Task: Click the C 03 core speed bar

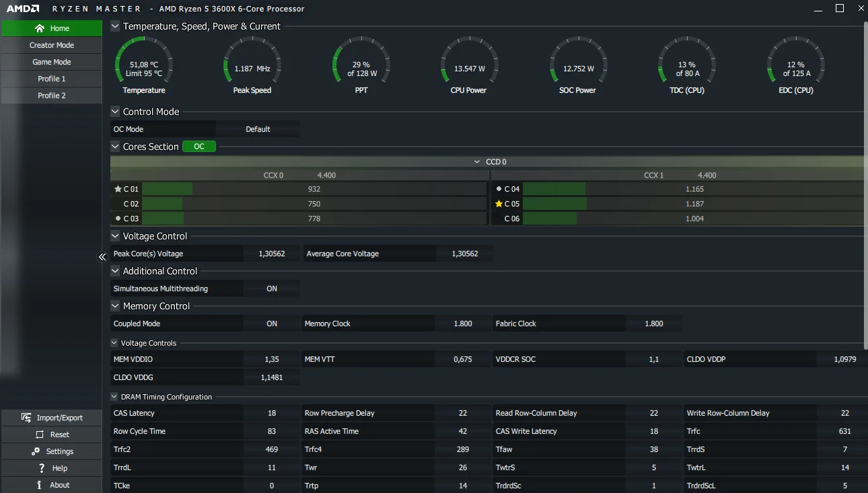Action: (x=314, y=219)
